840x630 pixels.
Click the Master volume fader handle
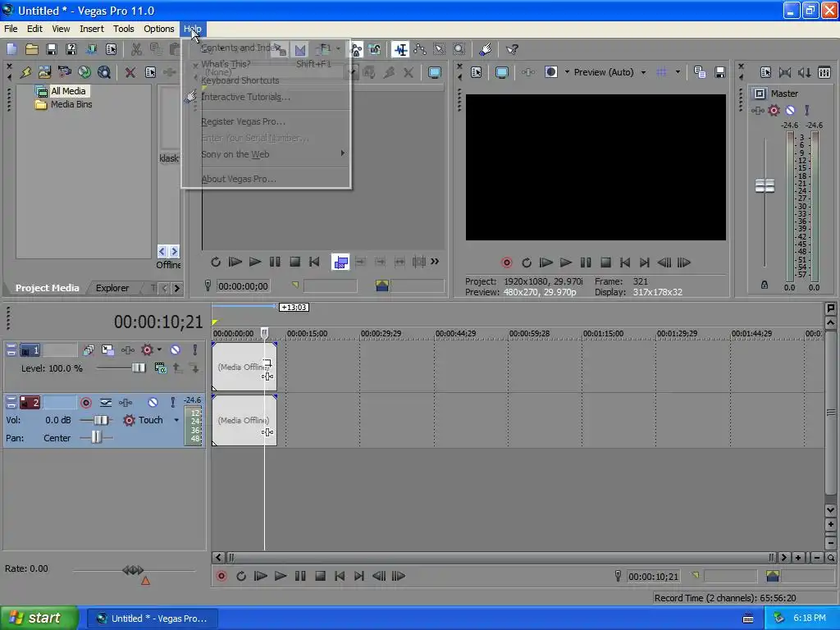pyautogui.click(x=765, y=186)
